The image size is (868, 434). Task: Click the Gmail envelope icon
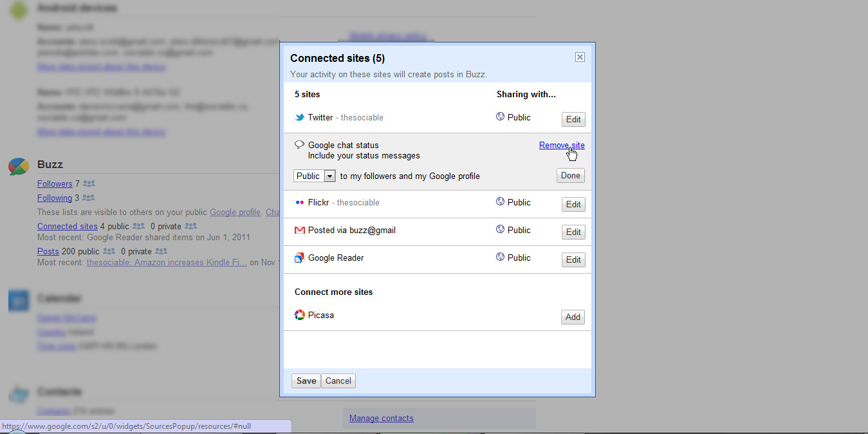pyautogui.click(x=299, y=231)
